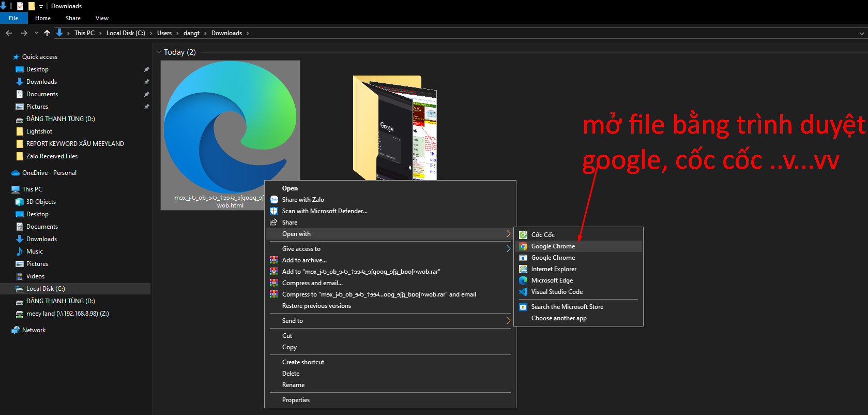
Task: Click the Properties quick access toolbar icon
Action: click(20, 6)
